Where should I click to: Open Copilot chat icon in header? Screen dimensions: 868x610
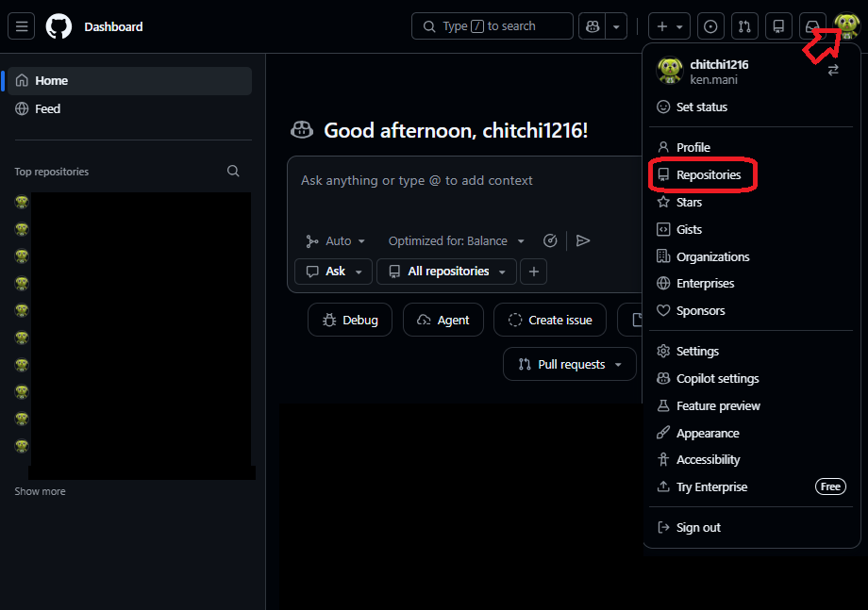coord(593,26)
